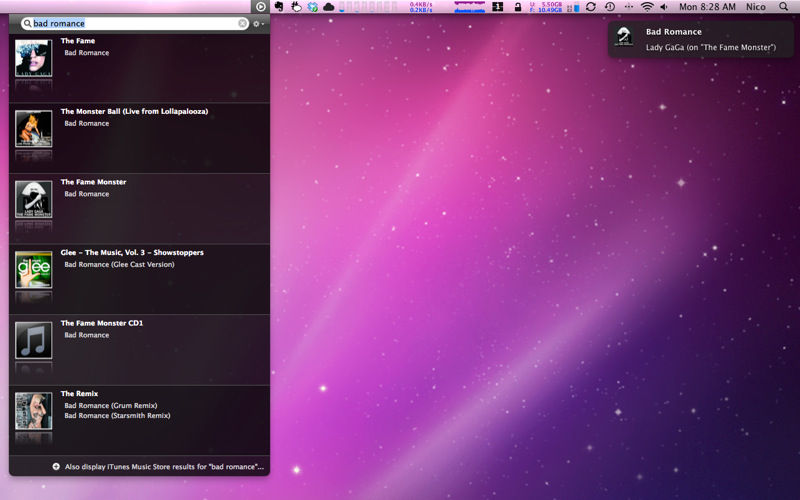Image resolution: width=800 pixels, height=500 pixels.
Task: Click the Glee album cover
Action: coord(34,269)
